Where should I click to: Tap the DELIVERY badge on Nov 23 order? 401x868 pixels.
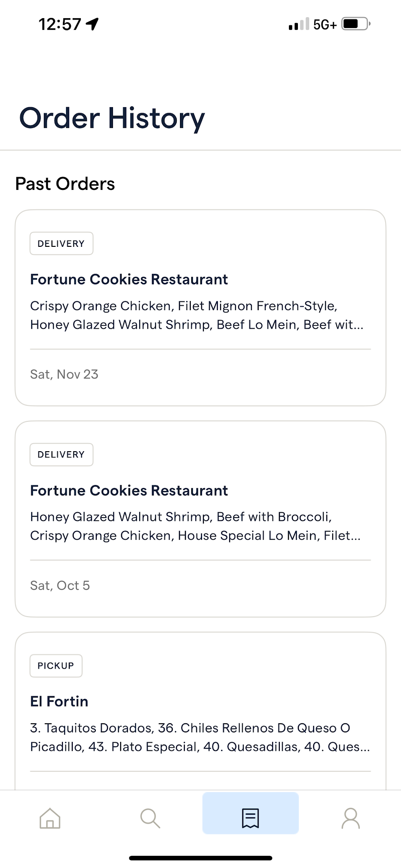(x=61, y=244)
